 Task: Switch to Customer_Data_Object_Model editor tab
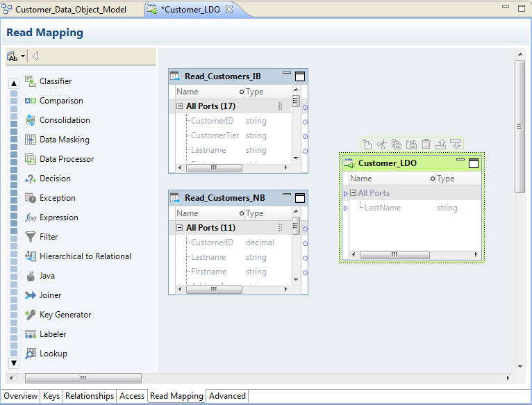click(x=70, y=10)
